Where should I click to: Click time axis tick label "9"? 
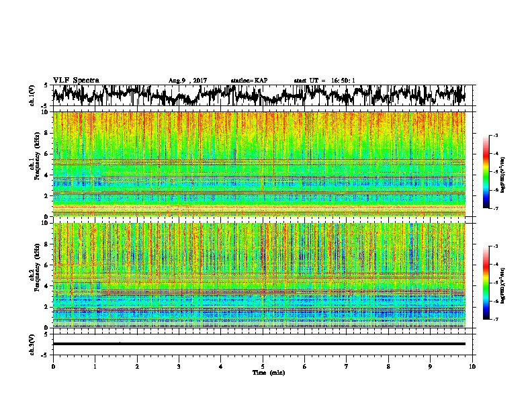(430, 367)
